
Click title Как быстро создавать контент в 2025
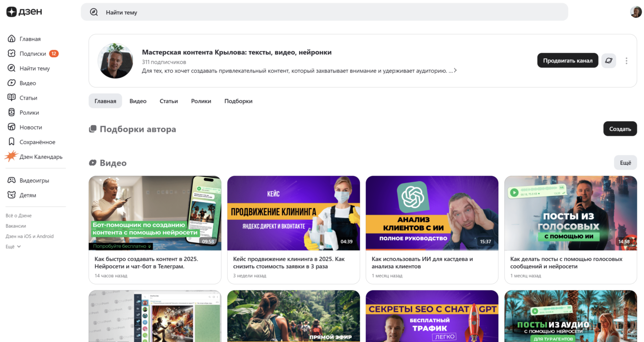coord(146,263)
